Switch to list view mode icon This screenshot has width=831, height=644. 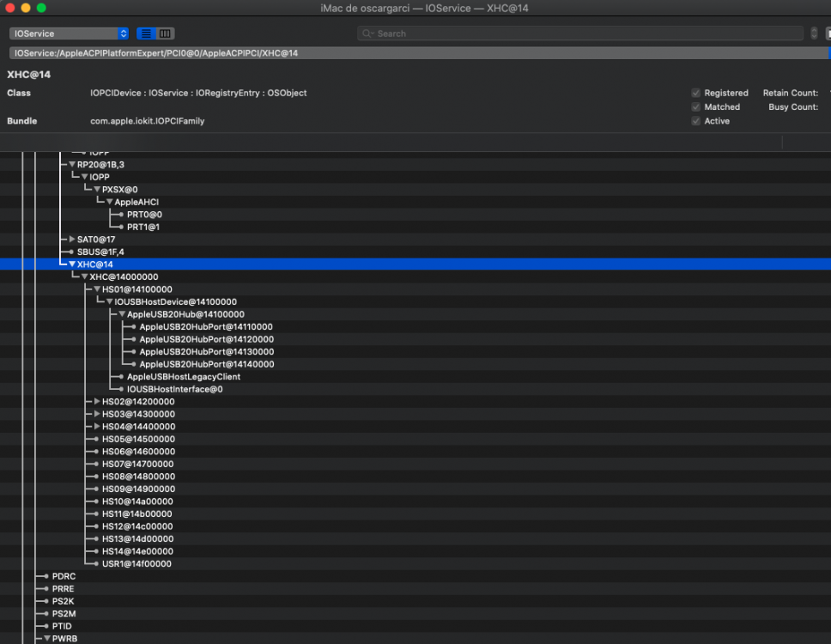point(146,33)
